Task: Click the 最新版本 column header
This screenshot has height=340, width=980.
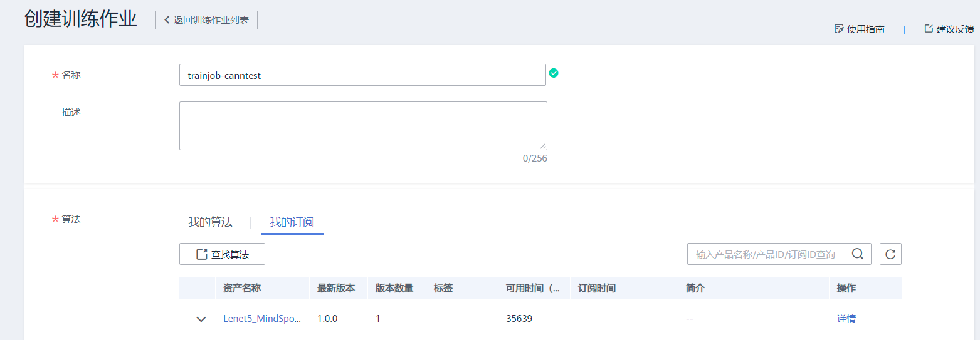Action: [336, 288]
